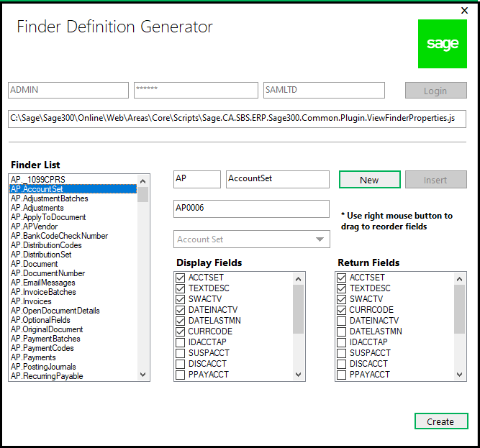Select AP.PaymentBatches in Finder List

[x=73, y=339]
